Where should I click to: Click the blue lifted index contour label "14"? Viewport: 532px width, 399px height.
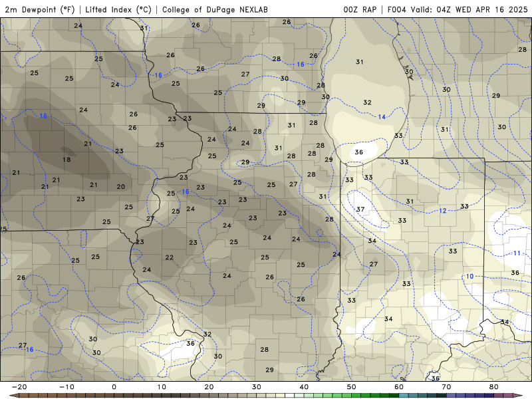tap(382, 117)
